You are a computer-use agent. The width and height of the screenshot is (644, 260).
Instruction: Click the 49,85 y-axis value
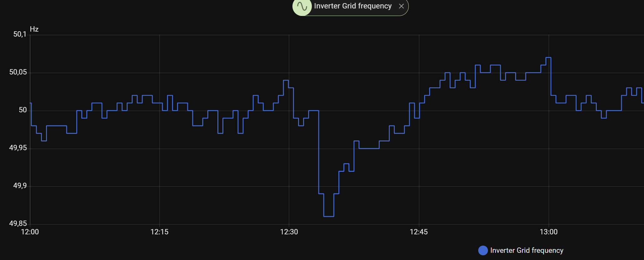(x=18, y=224)
